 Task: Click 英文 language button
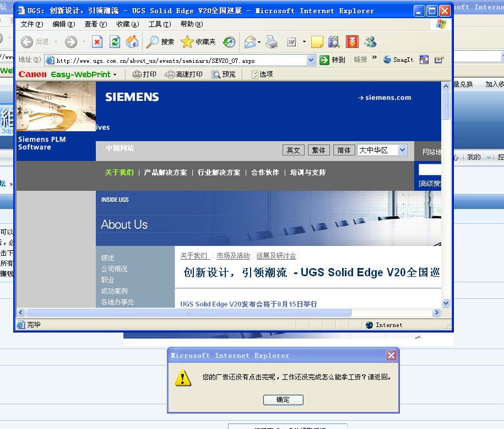click(293, 151)
